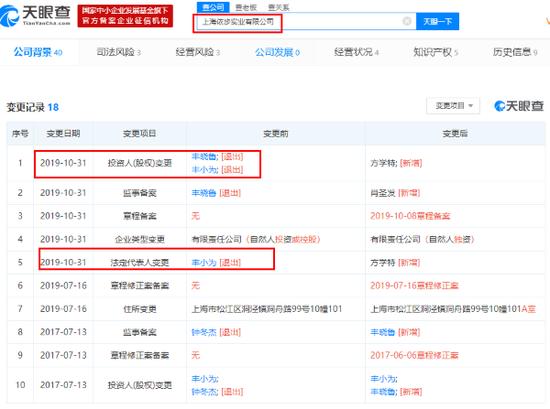Click the 天眼一下 search button

point(437,21)
